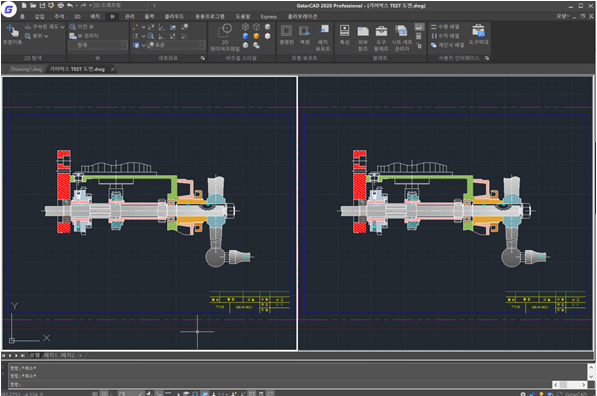Viewport: 597px width, 396px height.
Task: Select the 2D 와이어프레임 visual style
Action: click(x=225, y=37)
